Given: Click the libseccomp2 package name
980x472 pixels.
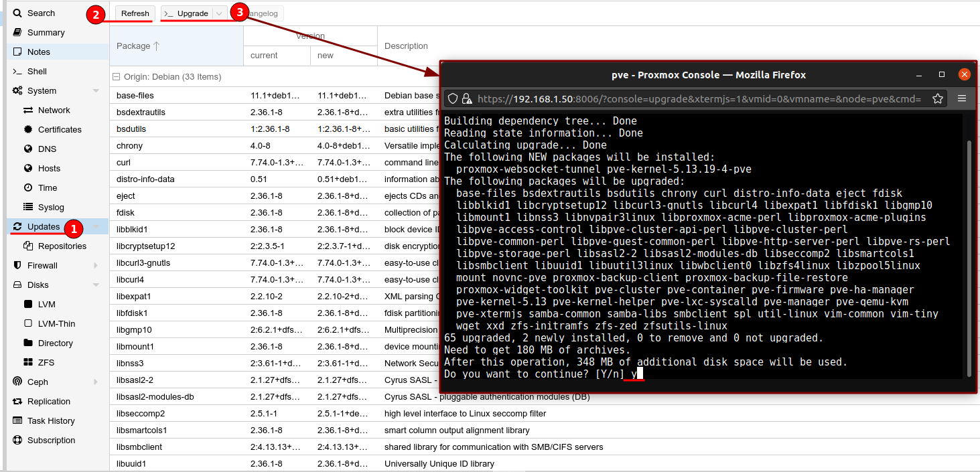Looking at the screenshot, I should 141,414.
